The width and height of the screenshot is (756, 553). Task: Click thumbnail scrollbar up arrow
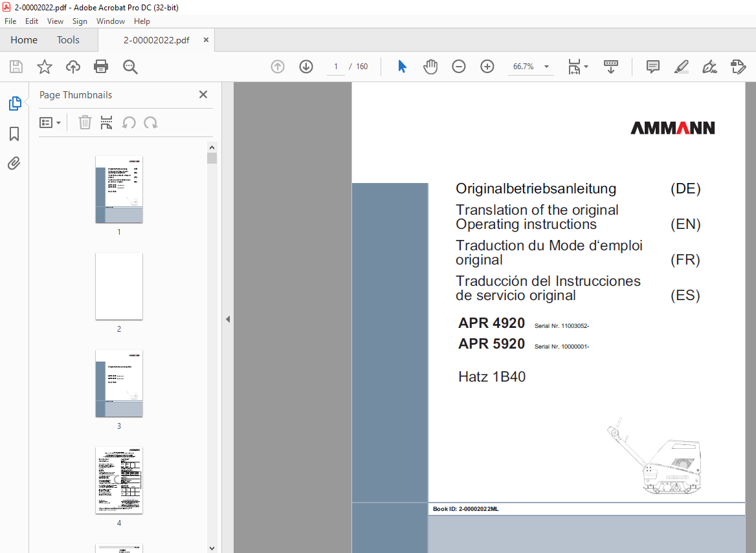point(212,147)
